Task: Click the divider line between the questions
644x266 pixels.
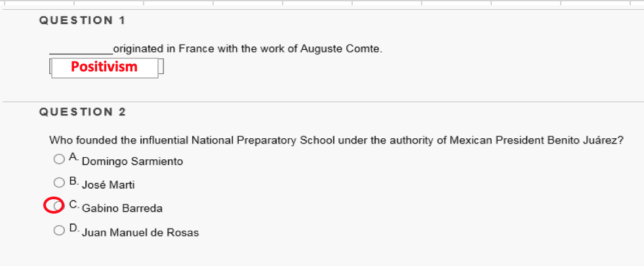Action: click(322, 102)
